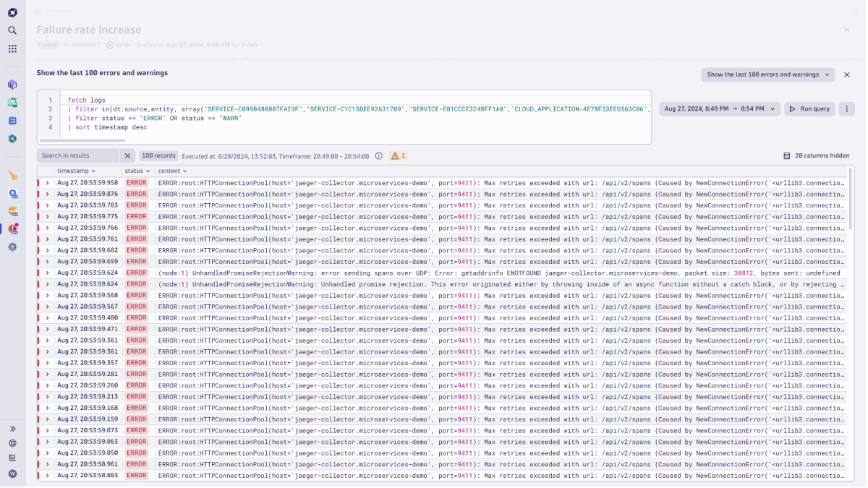868x488 pixels.
Task: Open the 'Show the last 100 errors and warnings' dropdown
Action: click(x=767, y=74)
